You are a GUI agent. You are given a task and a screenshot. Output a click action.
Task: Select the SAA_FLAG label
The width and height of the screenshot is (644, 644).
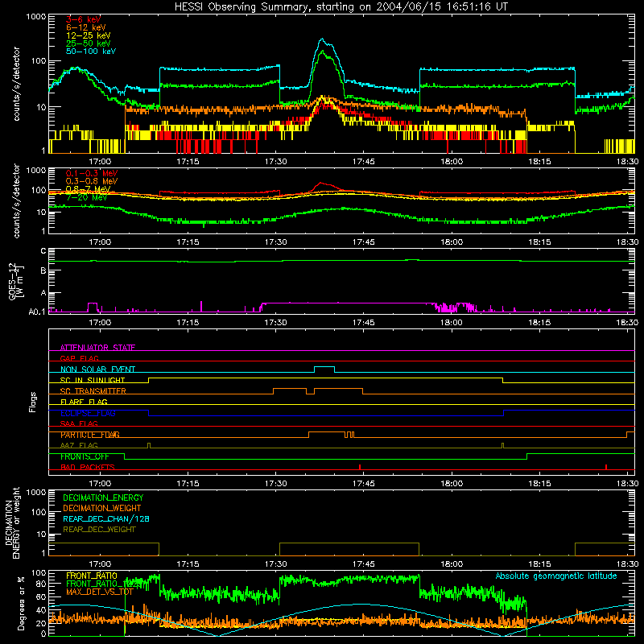79,424
